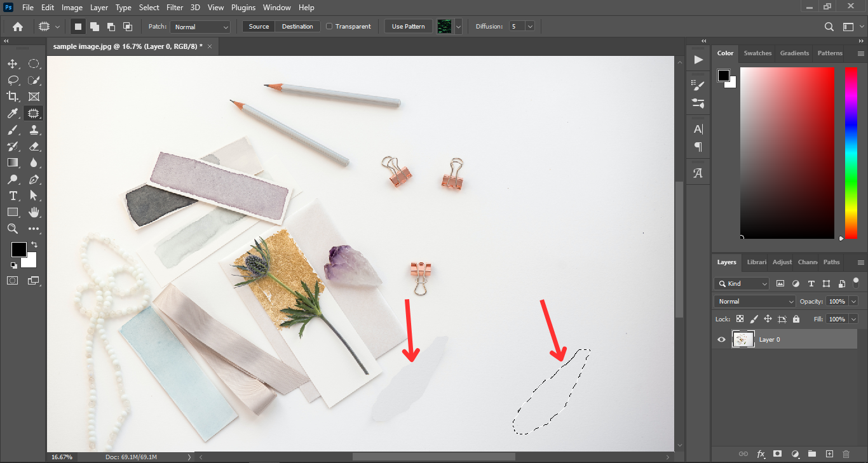Pick the Zoom tool
Screen dimensions: 868x463
[x=13, y=229]
